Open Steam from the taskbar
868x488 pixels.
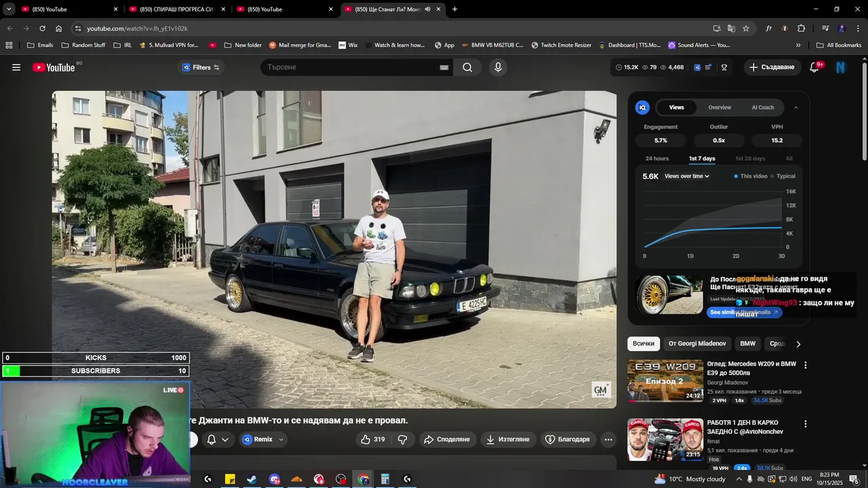point(252,479)
